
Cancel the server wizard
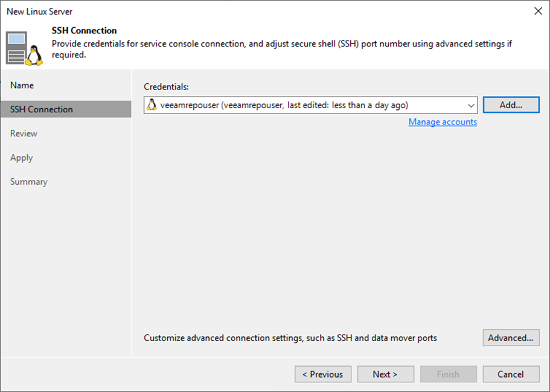511,374
